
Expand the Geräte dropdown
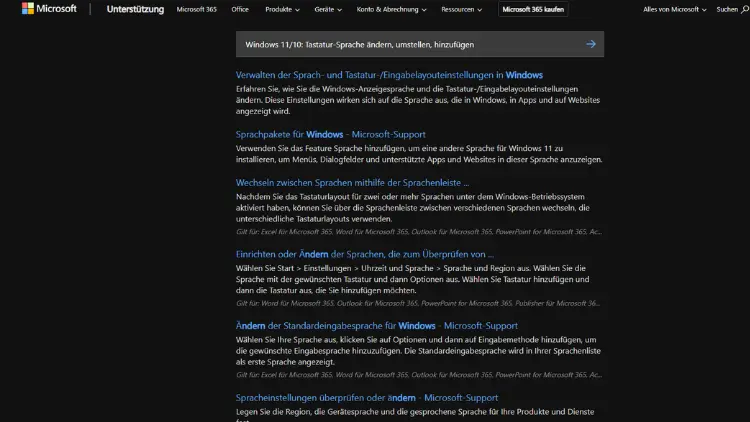(328, 9)
